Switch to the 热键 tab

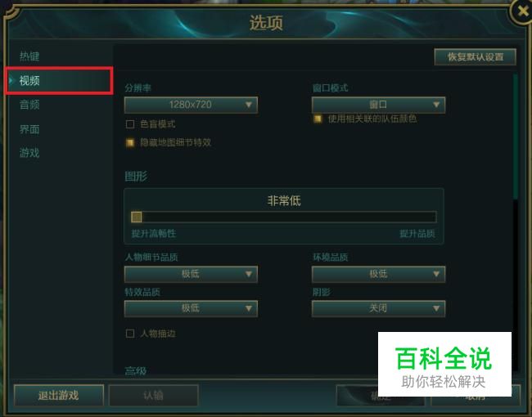29,56
